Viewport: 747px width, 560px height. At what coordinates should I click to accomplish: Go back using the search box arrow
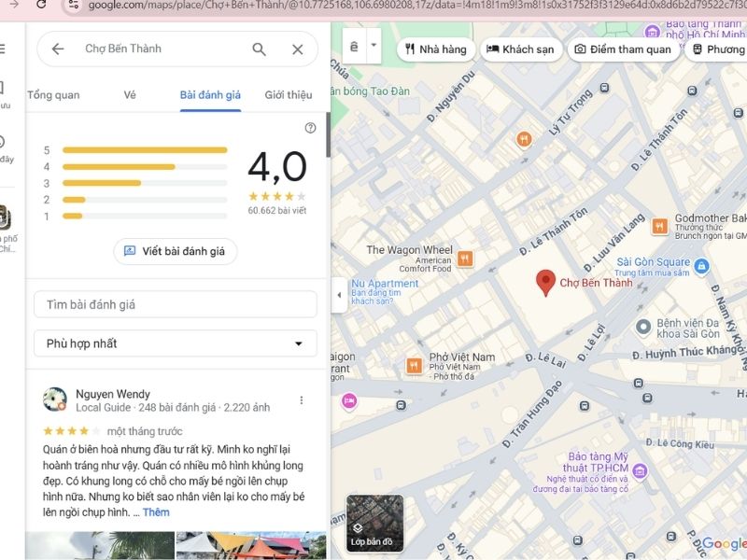pyautogui.click(x=58, y=49)
